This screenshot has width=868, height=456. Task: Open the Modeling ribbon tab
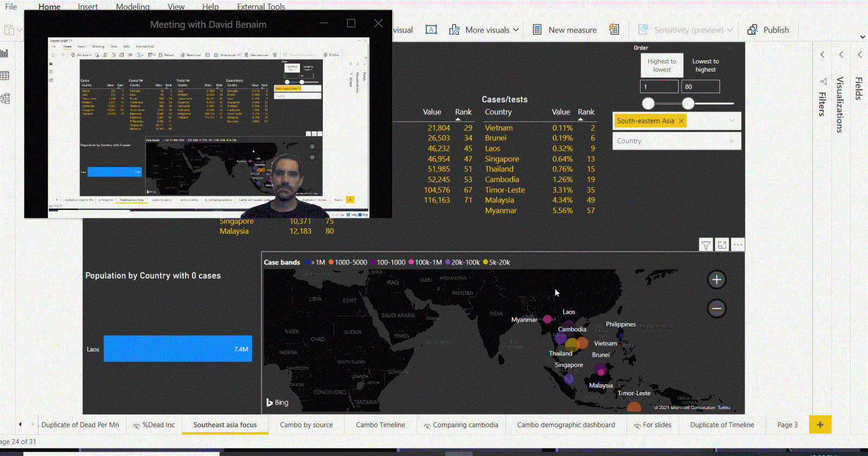[132, 7]
